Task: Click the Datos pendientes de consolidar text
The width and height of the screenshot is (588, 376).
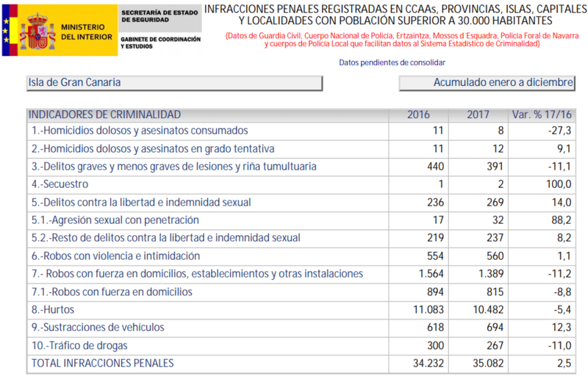Action: (x=381, y=62)
